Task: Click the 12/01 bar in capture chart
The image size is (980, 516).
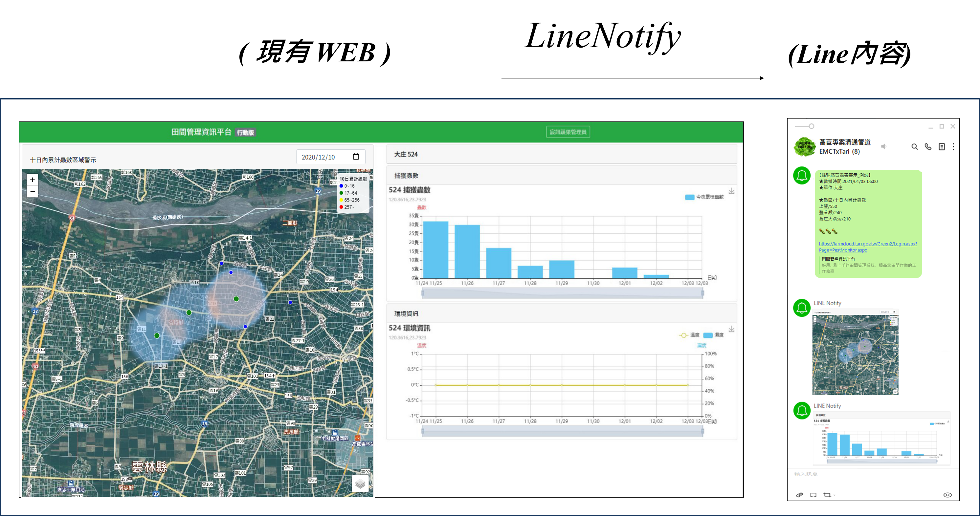Action: click(625, 273)
